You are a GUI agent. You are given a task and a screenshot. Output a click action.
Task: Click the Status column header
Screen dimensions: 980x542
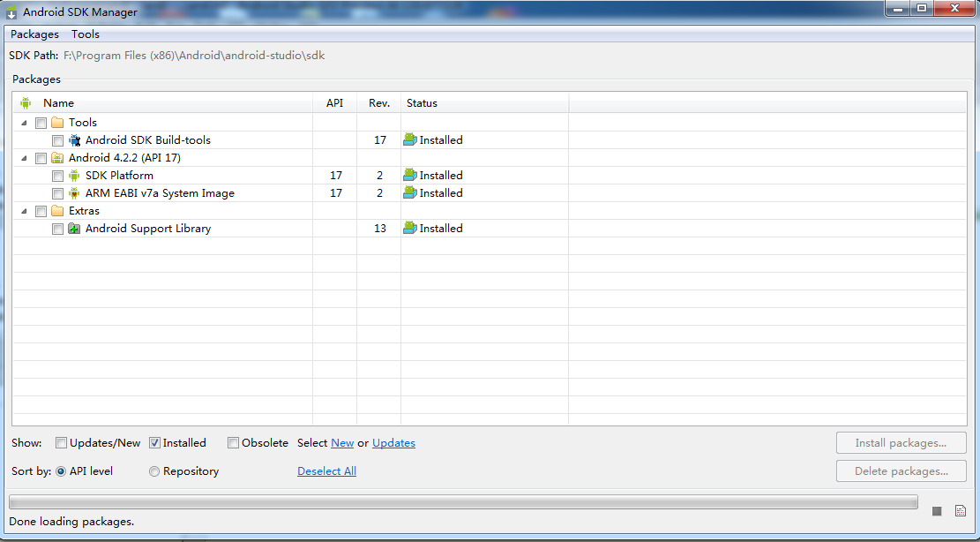[x=484, y=103]
